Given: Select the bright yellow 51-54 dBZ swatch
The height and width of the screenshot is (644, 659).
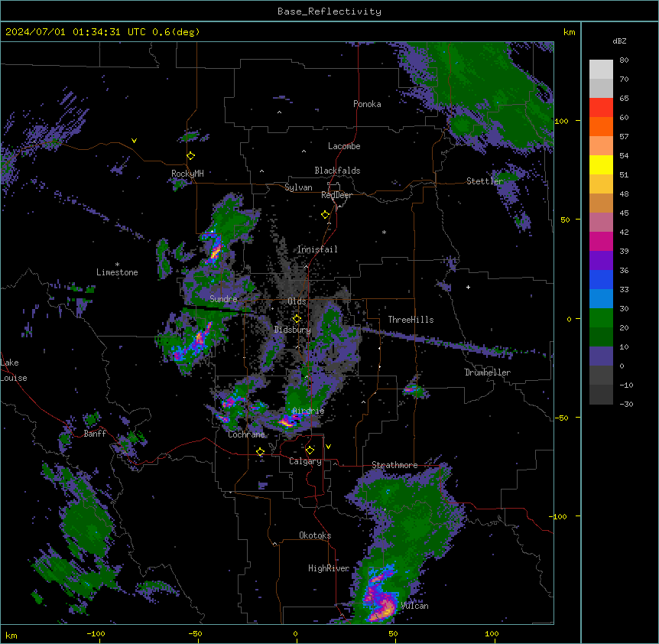Looking at the screenshot, I should 601,164.
